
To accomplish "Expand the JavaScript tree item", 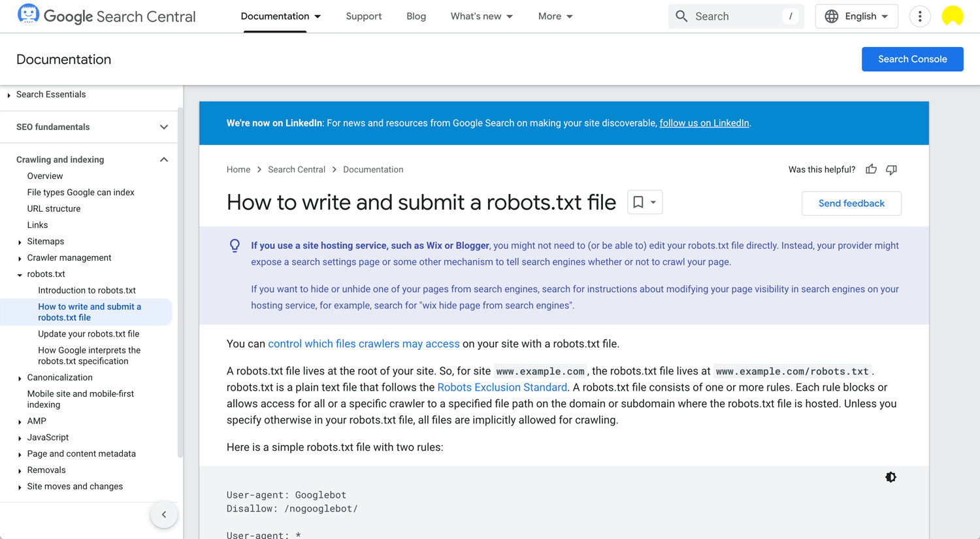I will (20, 438).
